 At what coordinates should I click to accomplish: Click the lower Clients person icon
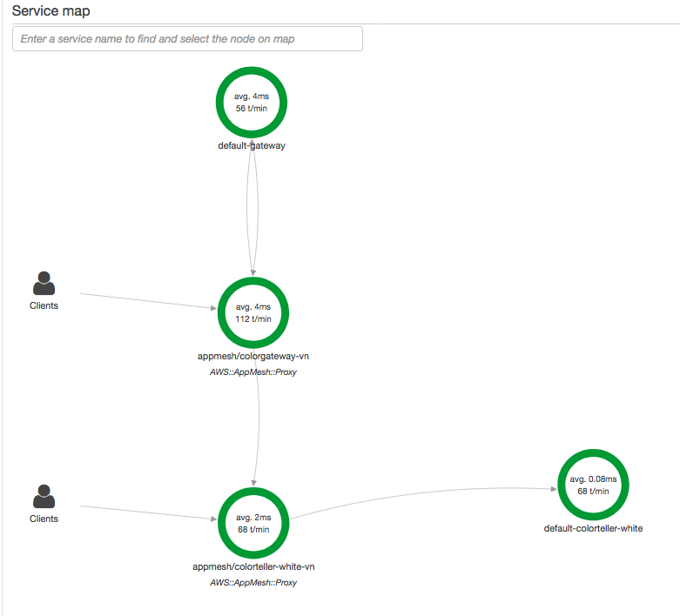(x=44, y=496)
